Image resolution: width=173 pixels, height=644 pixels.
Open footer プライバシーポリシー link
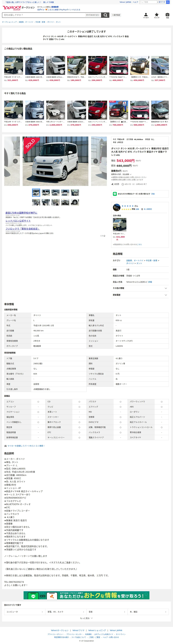tap(55, 634)
